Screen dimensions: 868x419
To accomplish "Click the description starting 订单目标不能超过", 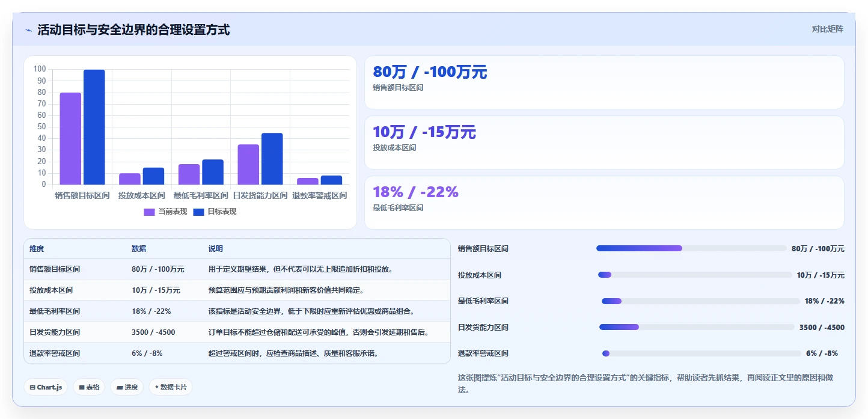I will click(319, 332).
